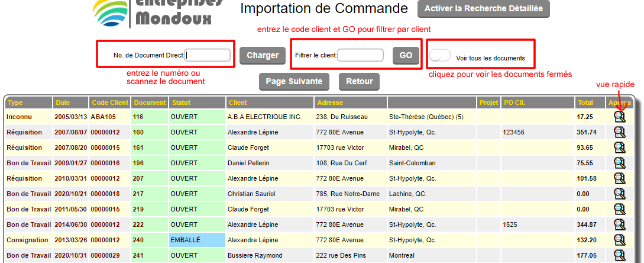Viewport: 644px width, 263px height.
Task: Sort table by Date column header
Action: click(63, 102)
